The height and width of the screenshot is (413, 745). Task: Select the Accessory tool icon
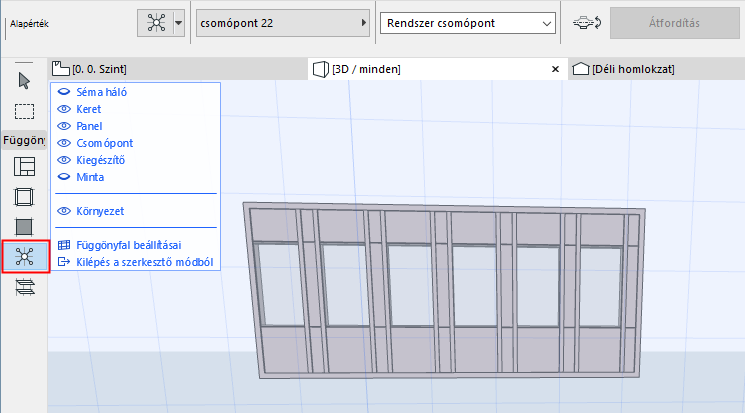point(25,288)
